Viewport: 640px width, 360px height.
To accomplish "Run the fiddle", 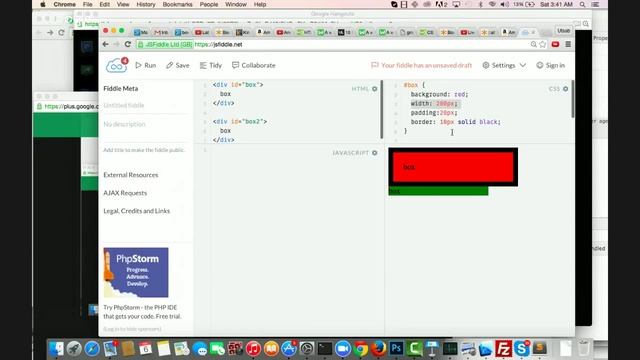I will 146,65.
